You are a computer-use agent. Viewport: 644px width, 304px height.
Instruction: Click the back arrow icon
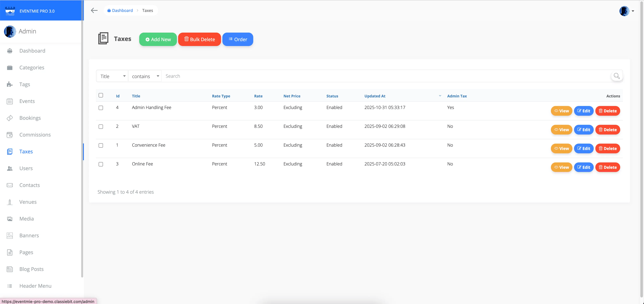94,11
